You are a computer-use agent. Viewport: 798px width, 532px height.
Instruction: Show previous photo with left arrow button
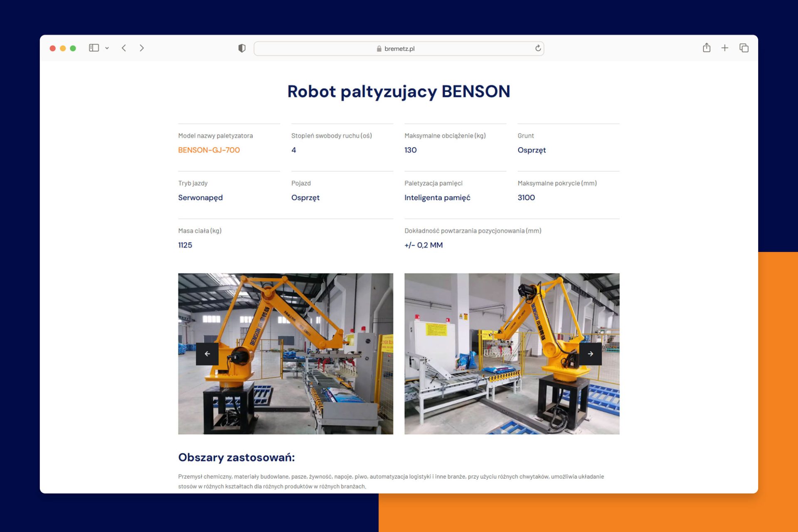point(207,354)
